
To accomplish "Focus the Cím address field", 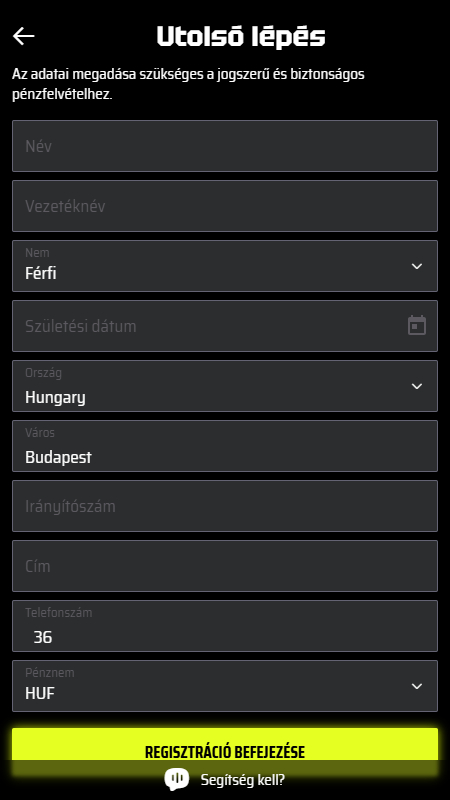I will click(x=225, y=566).
